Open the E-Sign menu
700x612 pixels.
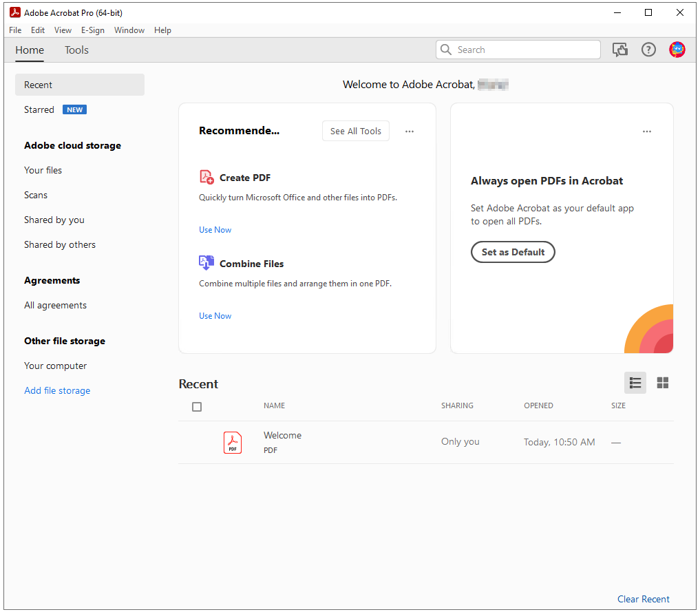(93, 30)
